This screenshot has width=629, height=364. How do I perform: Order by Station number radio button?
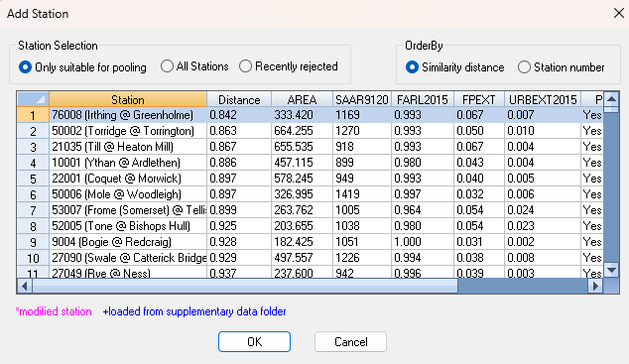click(561, 66)
